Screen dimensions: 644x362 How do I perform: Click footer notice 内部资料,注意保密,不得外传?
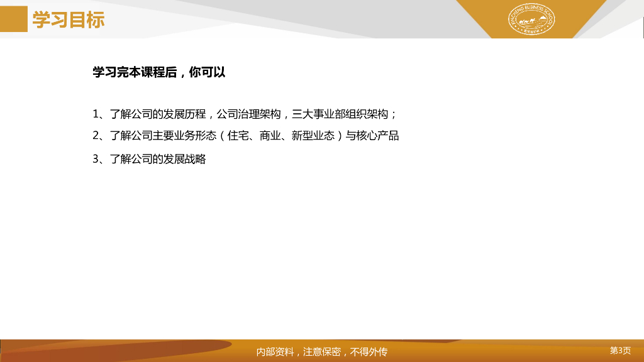(x=321, y=352)
